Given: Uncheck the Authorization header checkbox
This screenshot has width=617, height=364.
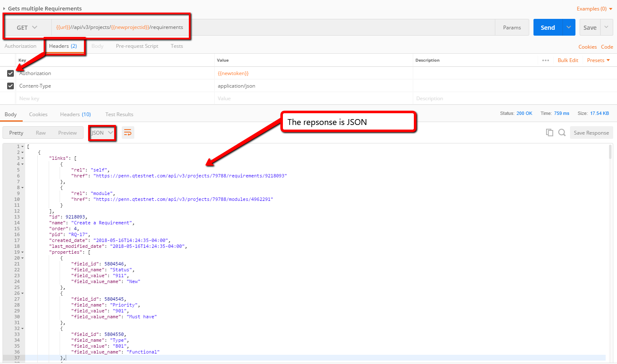Looking at the screenshot, I should (10, 73).
